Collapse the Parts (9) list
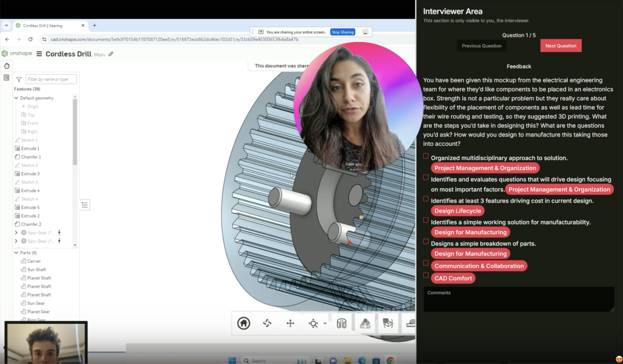The height and width of the screenshot is (364, 623). 16,253
